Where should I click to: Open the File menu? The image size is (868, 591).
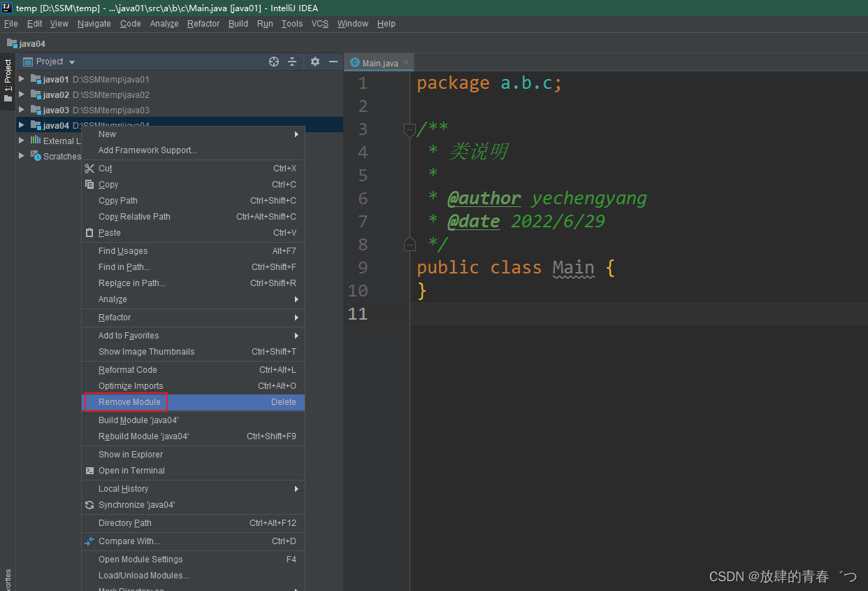[11, 24]
